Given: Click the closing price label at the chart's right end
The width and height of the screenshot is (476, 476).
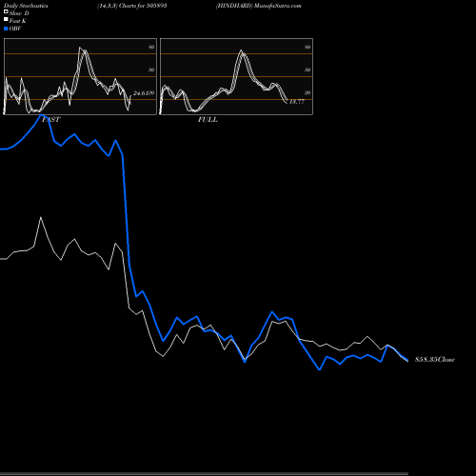Looking at the screenshot, I should click(x=435, y=360).
